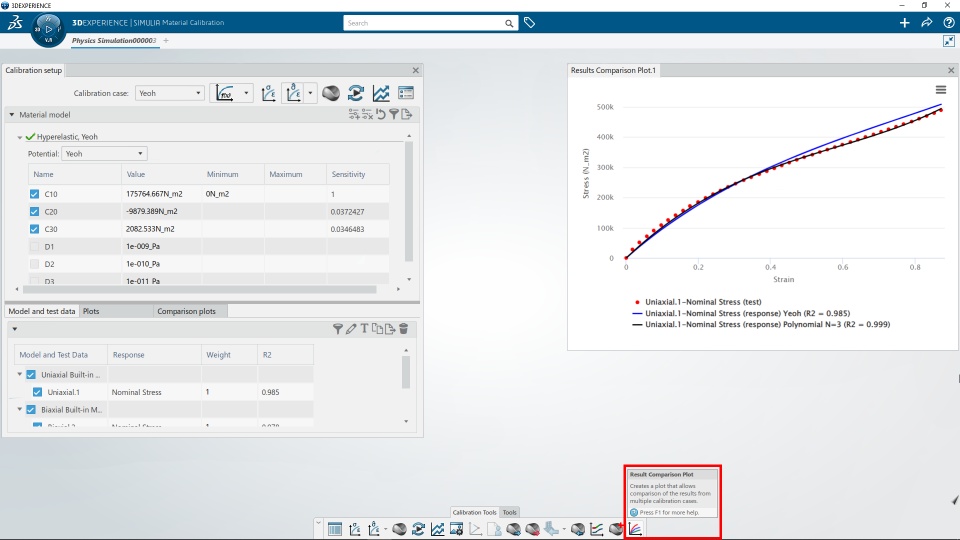The image size is (960, 540).
Task: Click the 3DS compass play button
Action: (48, 29)
